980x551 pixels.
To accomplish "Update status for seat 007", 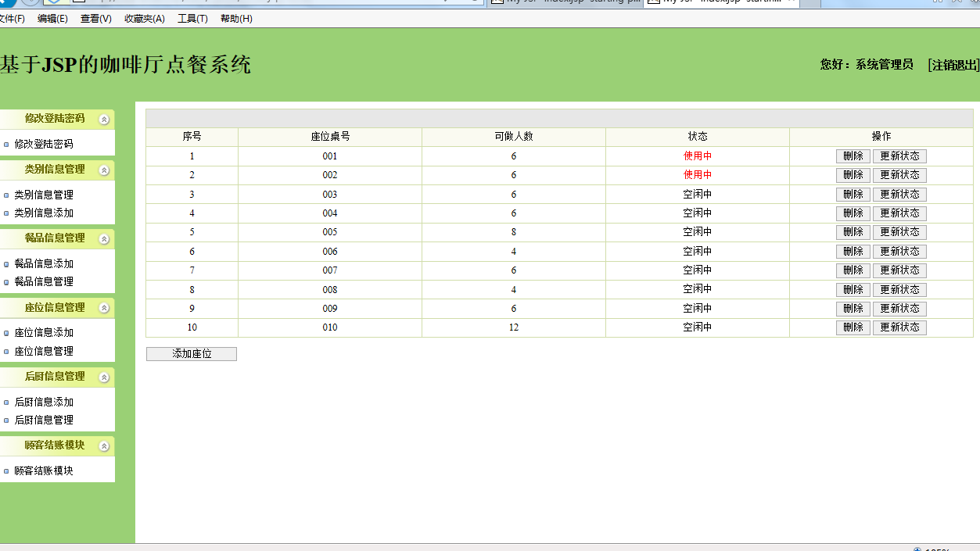I will [899, 270].
